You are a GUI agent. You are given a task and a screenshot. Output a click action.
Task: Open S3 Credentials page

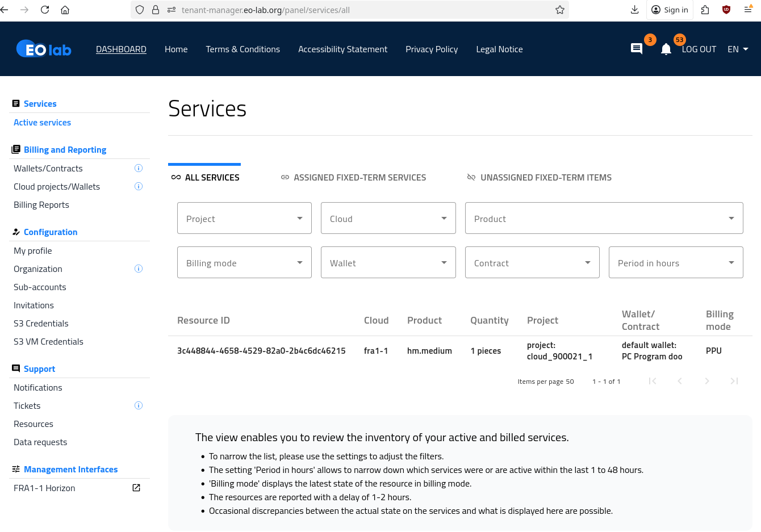click(x=41, y=324)
